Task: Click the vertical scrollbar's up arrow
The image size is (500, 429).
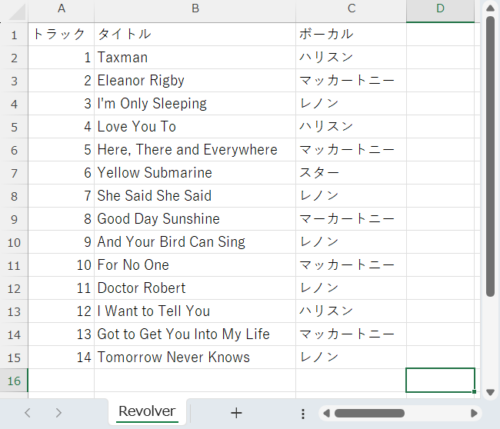Action: coord(490,8)
